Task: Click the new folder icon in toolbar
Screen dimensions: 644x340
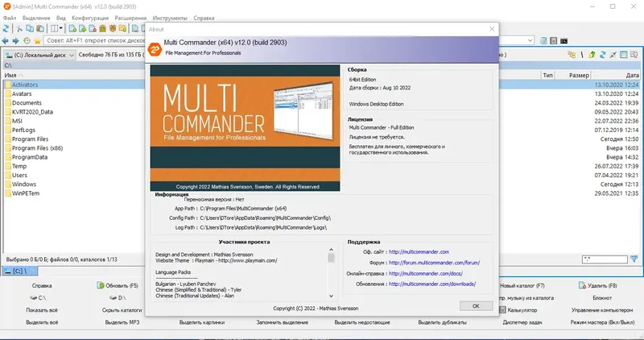Action: (x=122, y=28)
